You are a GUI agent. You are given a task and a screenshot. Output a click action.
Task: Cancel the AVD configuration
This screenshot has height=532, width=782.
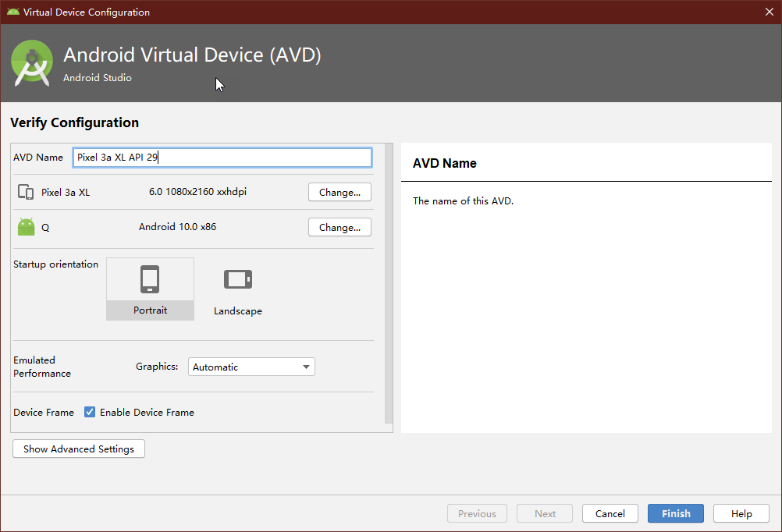click(610, 513)
